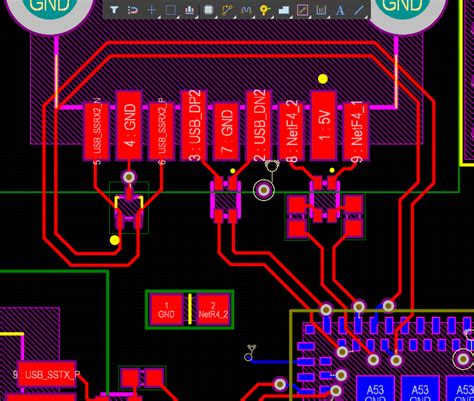
Task: Select the 4 : GND connector pad
Action: pyautogui.click(x=129, y=126)
